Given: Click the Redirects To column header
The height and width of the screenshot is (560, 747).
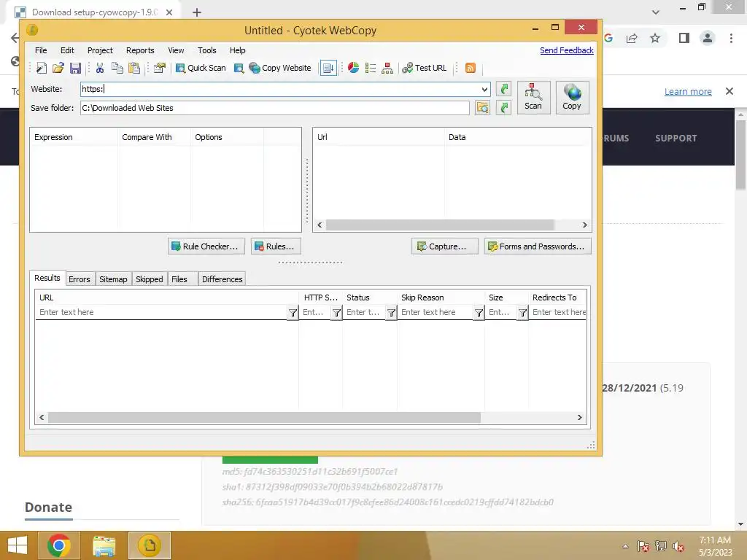Looking at the screenshot, I should click(557, 297).
